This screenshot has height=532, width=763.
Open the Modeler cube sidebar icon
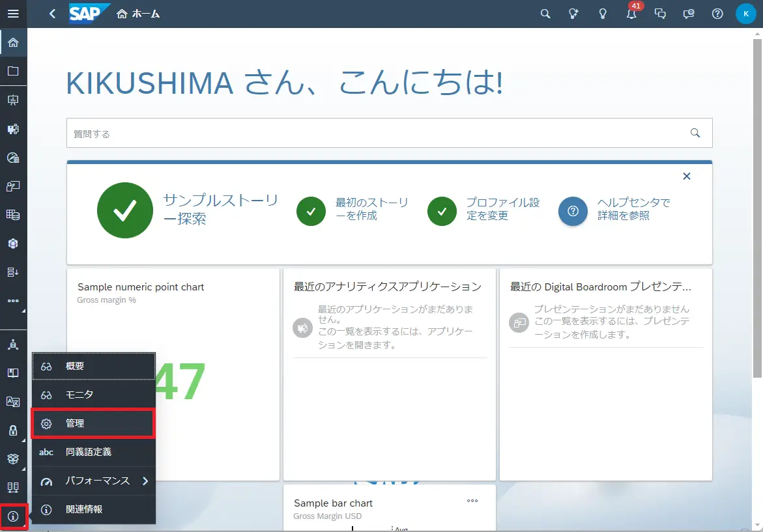pyautogui.click(x=13, y=243)
